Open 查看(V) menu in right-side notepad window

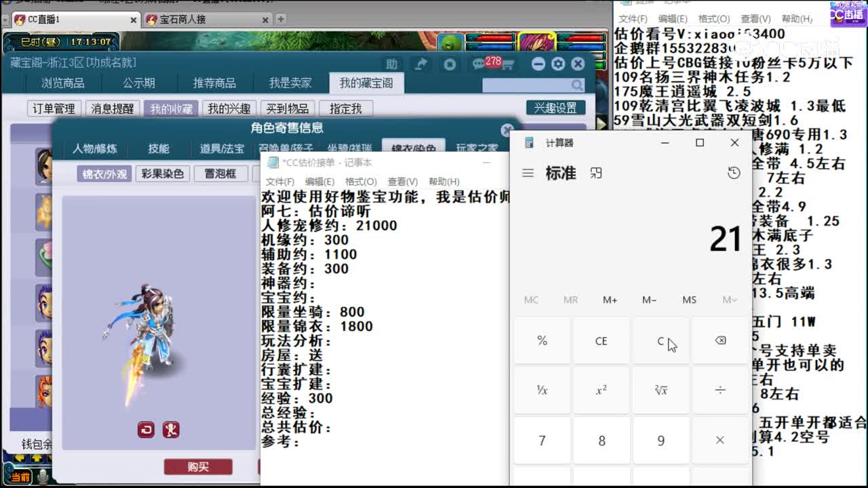click(755, 19)
